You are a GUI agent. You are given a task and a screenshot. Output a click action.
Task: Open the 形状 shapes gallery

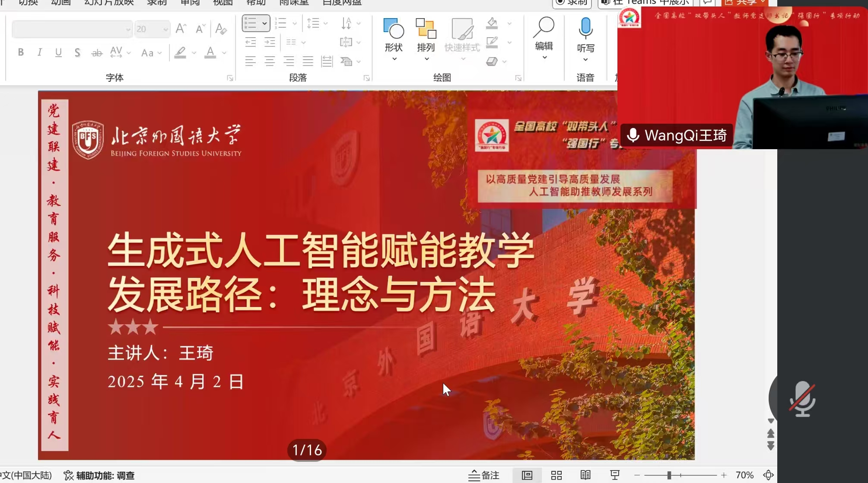click(394, 39)
